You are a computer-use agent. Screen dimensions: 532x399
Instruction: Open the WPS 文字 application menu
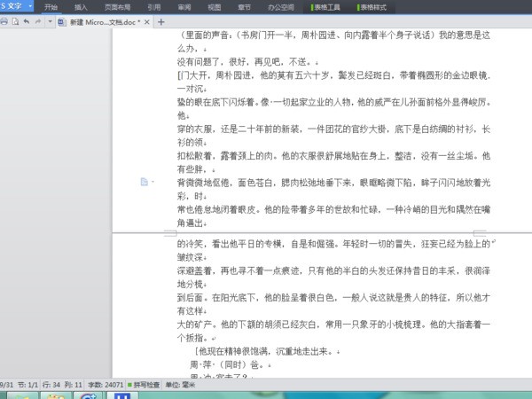pyautogui.click(x=16, y=6)
